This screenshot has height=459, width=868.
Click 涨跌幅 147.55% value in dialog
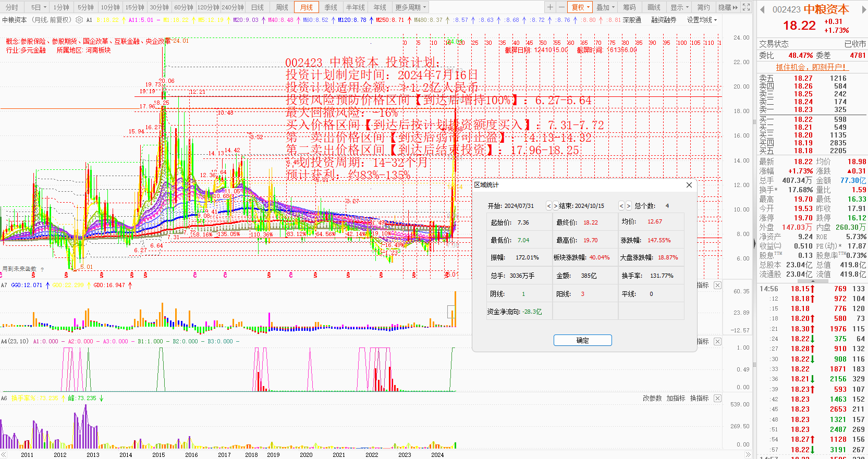coord(659,240)
